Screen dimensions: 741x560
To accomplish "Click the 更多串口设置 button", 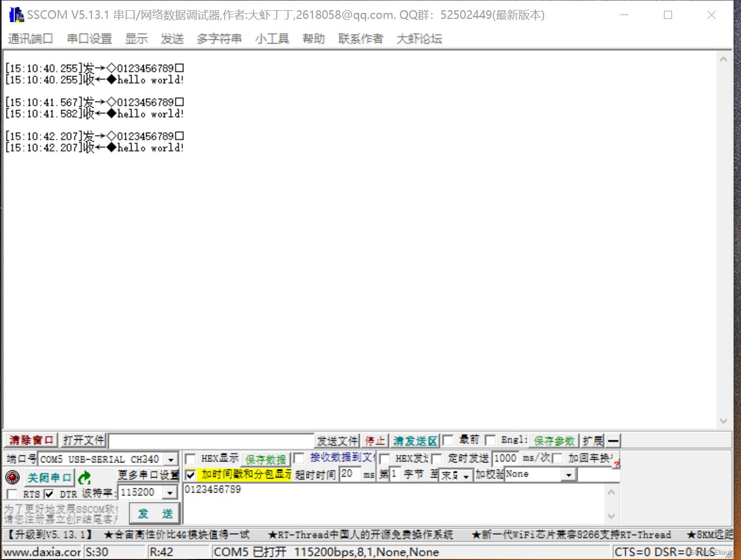I will tap(148, 475).
